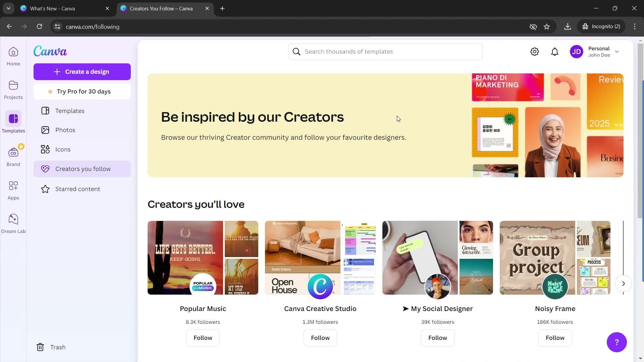Image resolution: width=644 pixels, height=362 pixels.
Task: Click Follow button for Popular Music
Action: (203, 337)
